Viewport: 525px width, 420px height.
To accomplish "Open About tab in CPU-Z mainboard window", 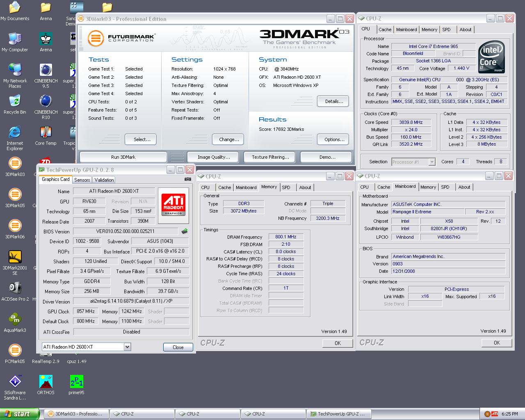I will click(464, 187).
